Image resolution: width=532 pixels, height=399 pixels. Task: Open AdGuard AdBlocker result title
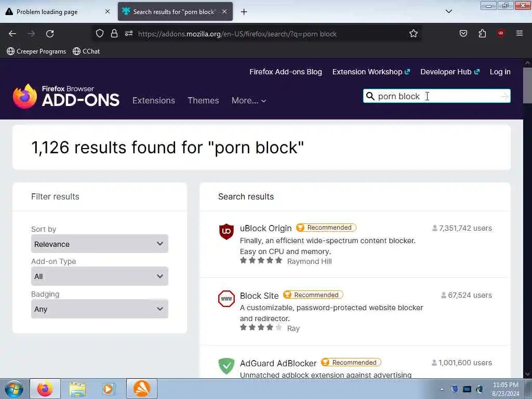pyautogui.click(x=278, y=363)
